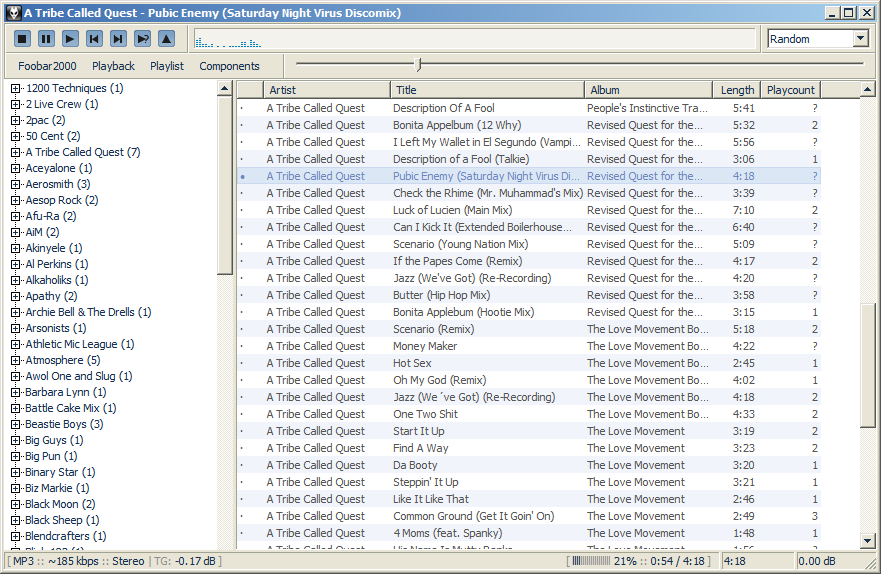The height and width of the screenshot is (574, 881).
Task: Skip to the previous track
Action: point(94,39)
